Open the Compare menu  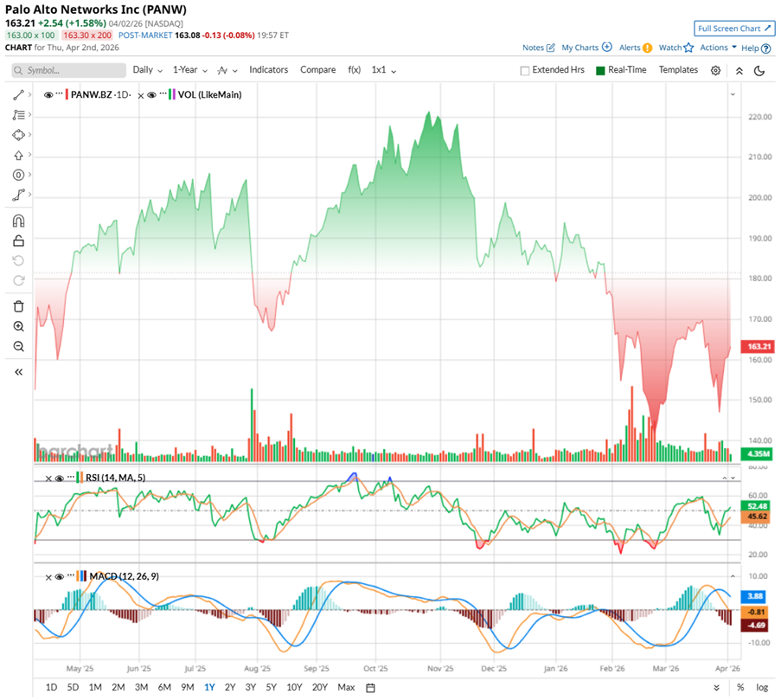pyautogui.click(x=317, y=70)
